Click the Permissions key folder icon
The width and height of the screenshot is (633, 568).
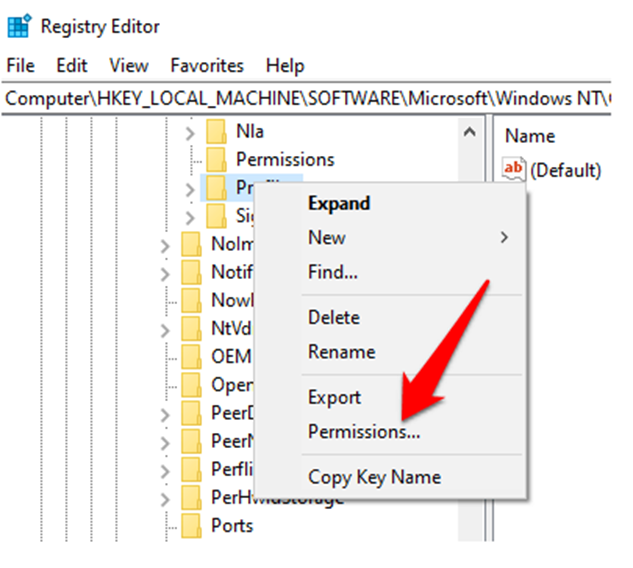pos(216,160)
